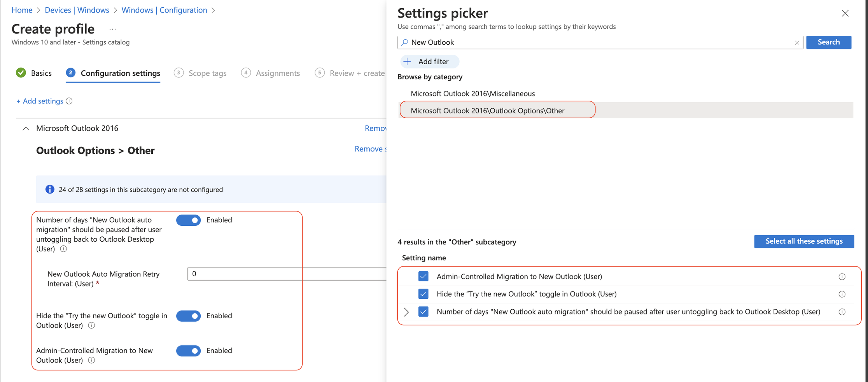Expand the Number of days setting row
The width and height of the screenshot is (868, 382).
click(x=406, y=312)
